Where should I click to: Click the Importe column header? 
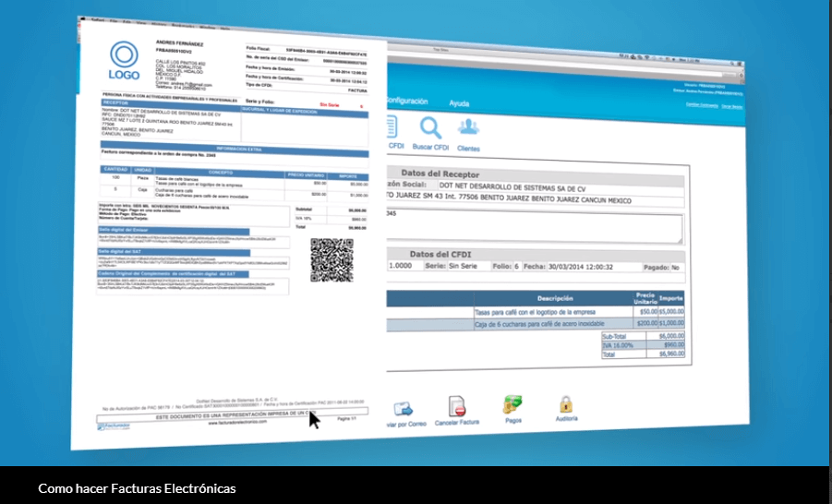671,299
